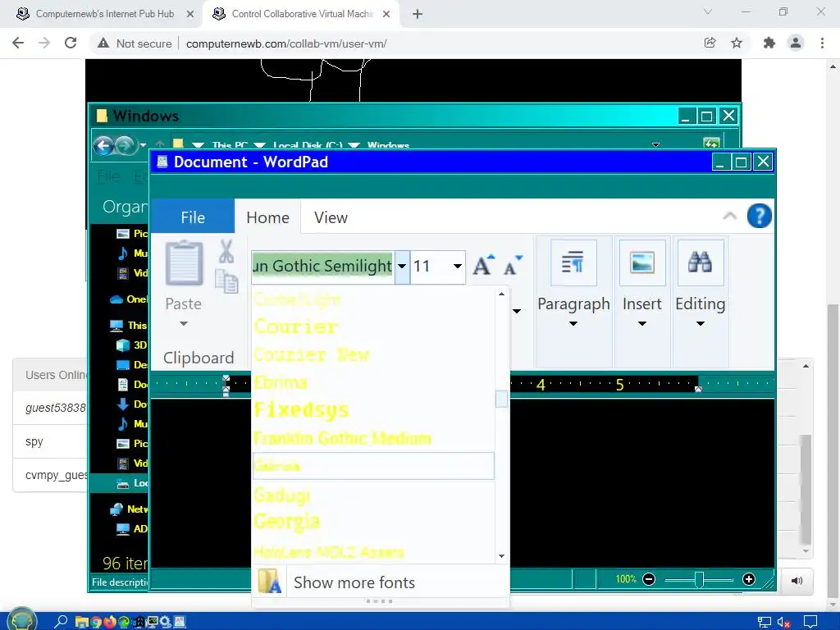
Task: Click the zoom in plus button in WordPad
Action: pos(749,579)
